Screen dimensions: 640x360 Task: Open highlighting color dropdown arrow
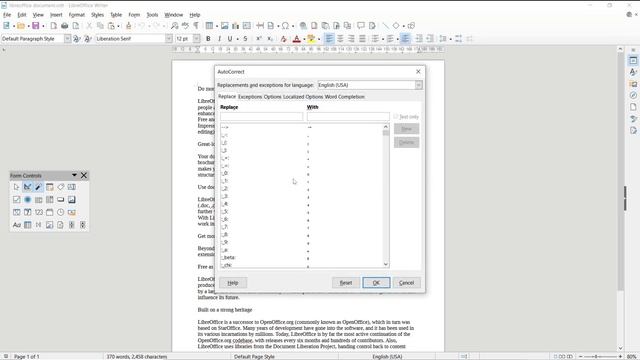tap(319, 39)
